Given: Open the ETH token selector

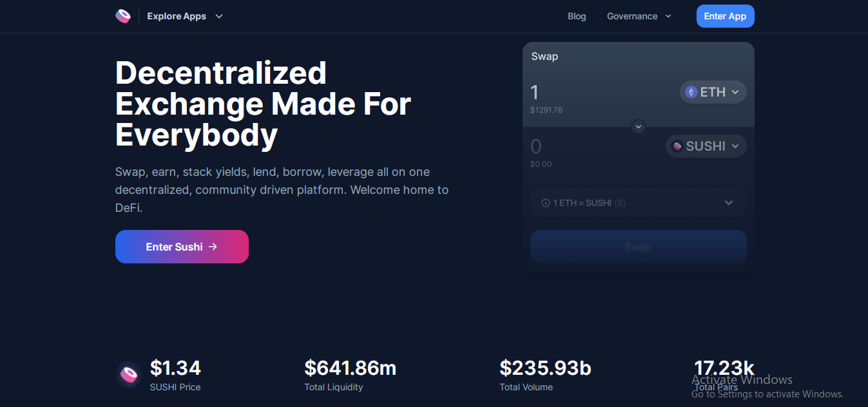Looking at the screenshot, I should (713, 92).
